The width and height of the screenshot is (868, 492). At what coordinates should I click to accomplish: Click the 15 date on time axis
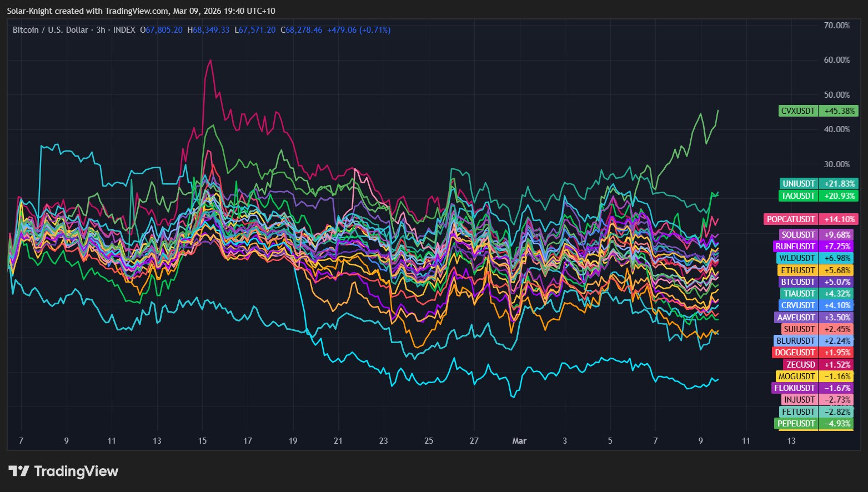point(202,441)
